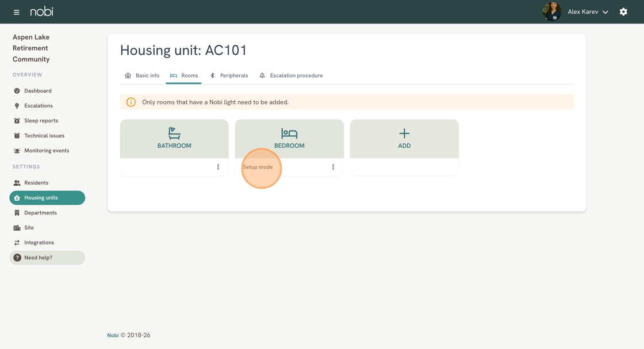
Task: Click Setup mode on Bedroom card
Action: coord(258,167)
